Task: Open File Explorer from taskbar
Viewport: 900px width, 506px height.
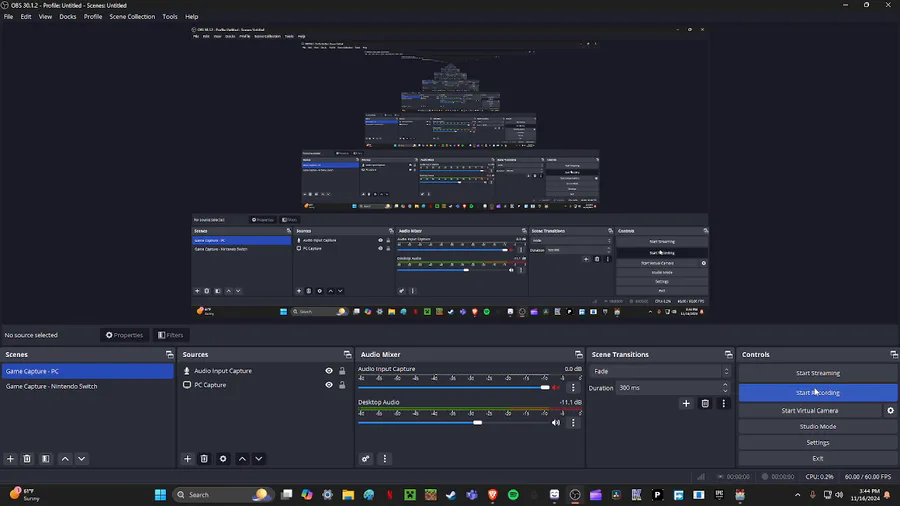Action: pyautogui.click(x=348, y=495)
